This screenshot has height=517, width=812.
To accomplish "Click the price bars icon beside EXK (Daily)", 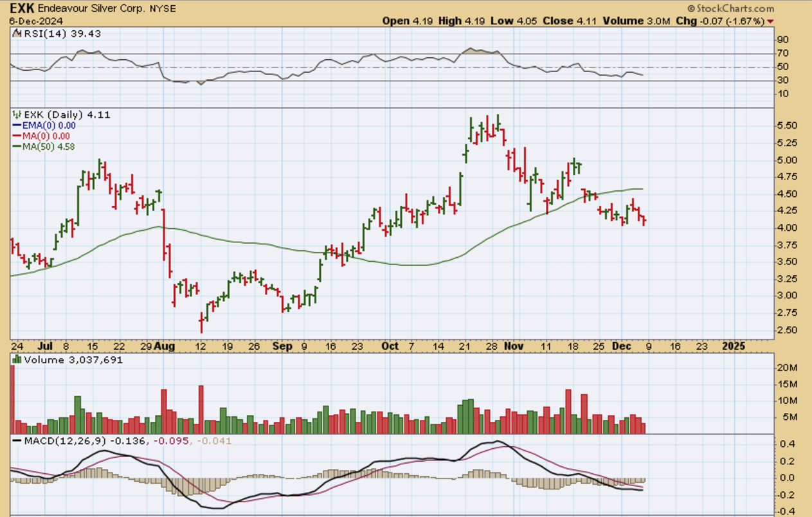I will 17,114.
